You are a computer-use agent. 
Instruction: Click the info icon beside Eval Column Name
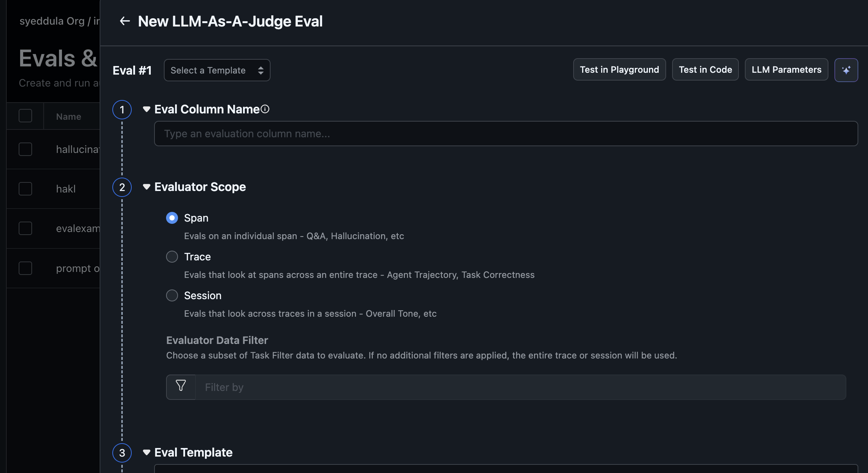(265, 109)
